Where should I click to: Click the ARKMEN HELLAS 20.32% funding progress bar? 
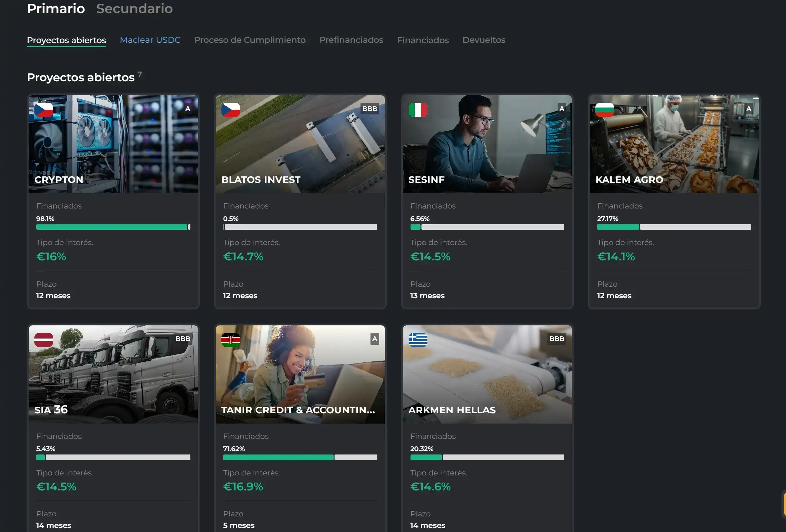point(487,457)
